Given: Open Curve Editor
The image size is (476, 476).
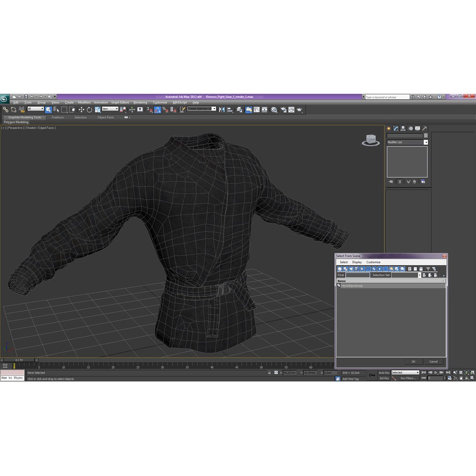Looking at the screenshot, I should click(257, 110).
